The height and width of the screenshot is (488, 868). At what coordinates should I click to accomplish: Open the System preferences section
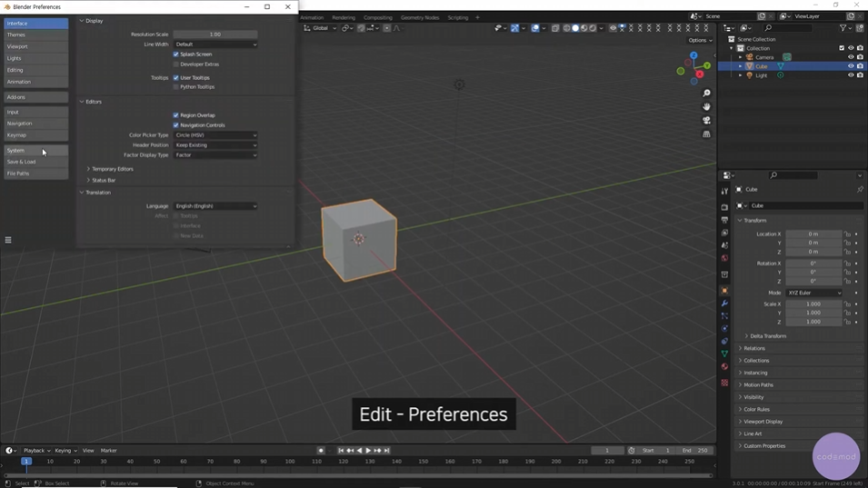tap(36, 151)
